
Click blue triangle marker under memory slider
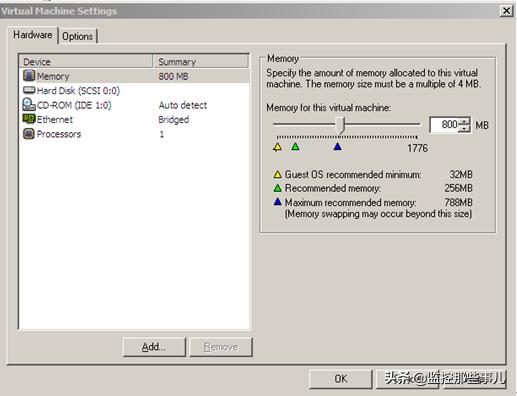[337, 146]
